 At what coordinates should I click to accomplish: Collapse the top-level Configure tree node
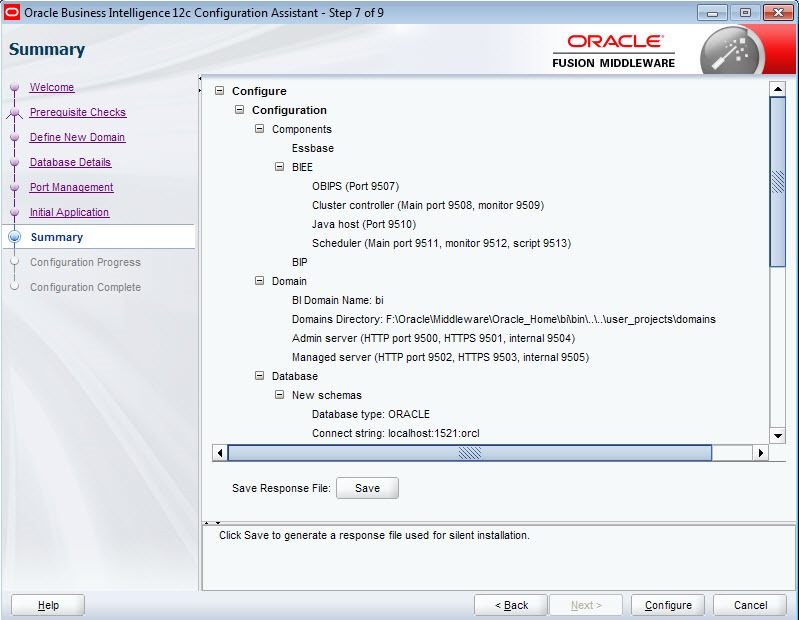[x=219, y=91]
